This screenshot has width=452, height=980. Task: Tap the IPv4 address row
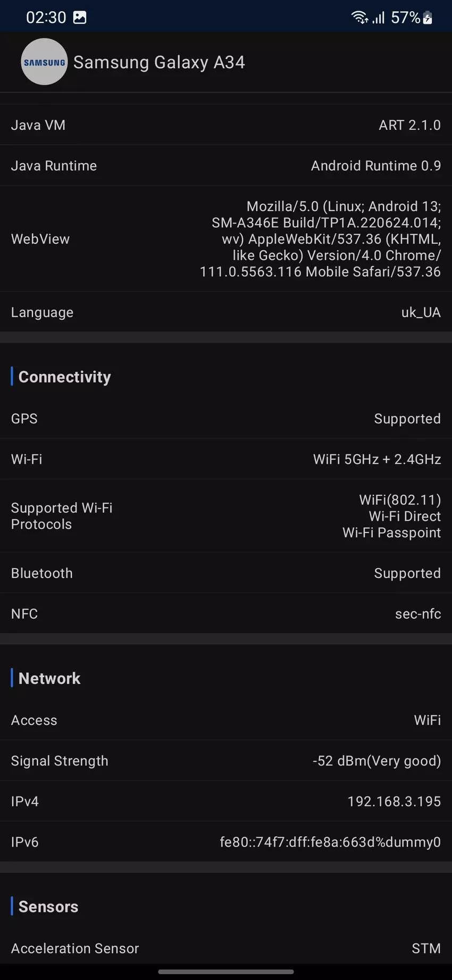226,801
